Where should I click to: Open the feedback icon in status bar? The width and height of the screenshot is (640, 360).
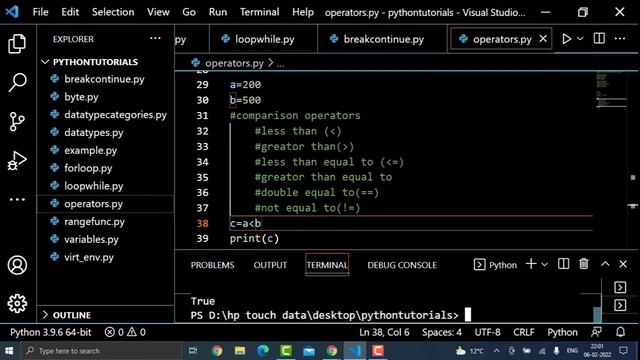(596, 332)
